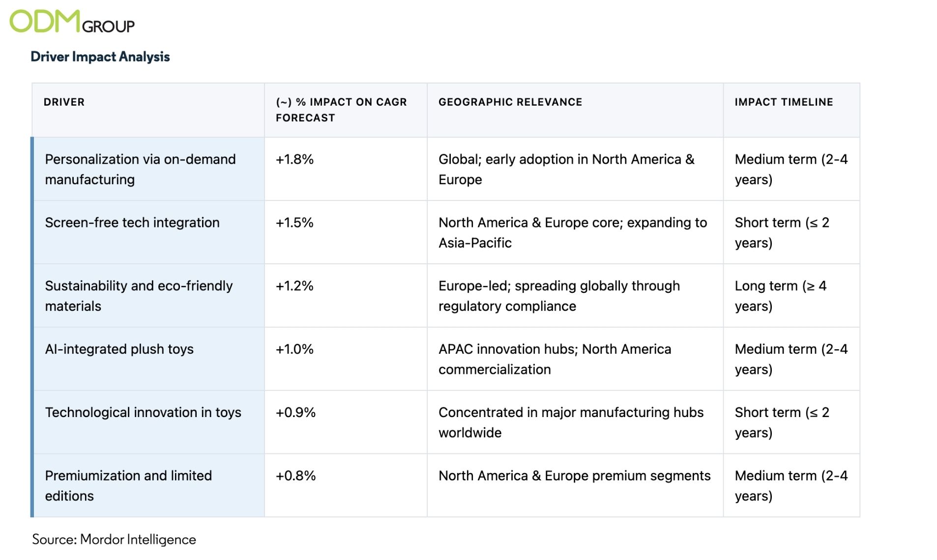Click the Geographic Relevance column header
Screen dimensions: 937x560
510,102
